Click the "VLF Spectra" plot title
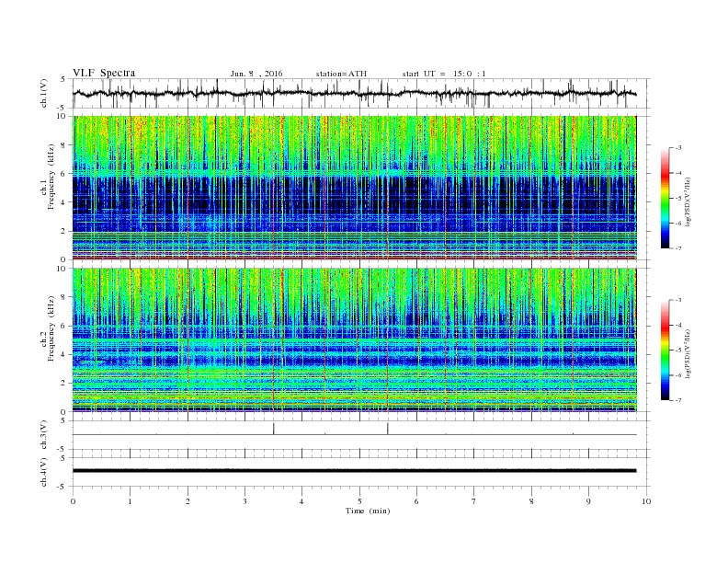 coord(104,73)
